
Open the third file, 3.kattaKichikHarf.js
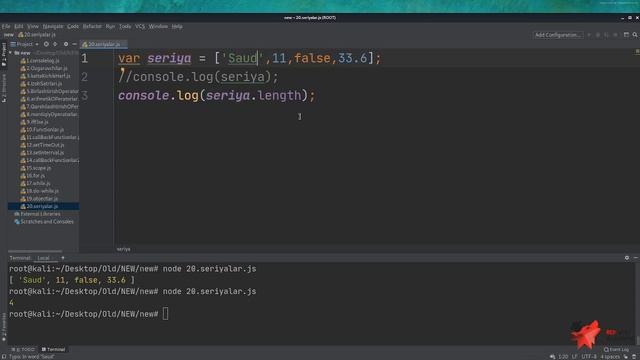click(46, 76)
